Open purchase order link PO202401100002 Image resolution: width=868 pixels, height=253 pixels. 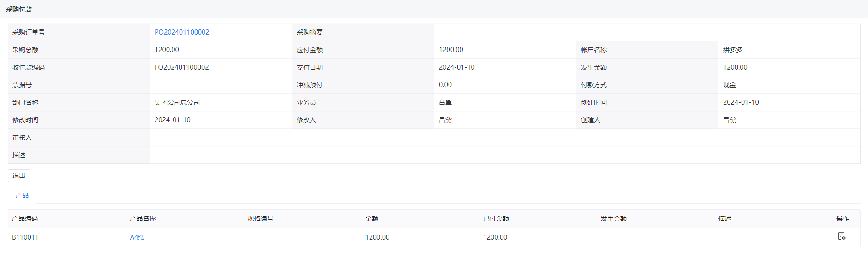tap(182, 32)
